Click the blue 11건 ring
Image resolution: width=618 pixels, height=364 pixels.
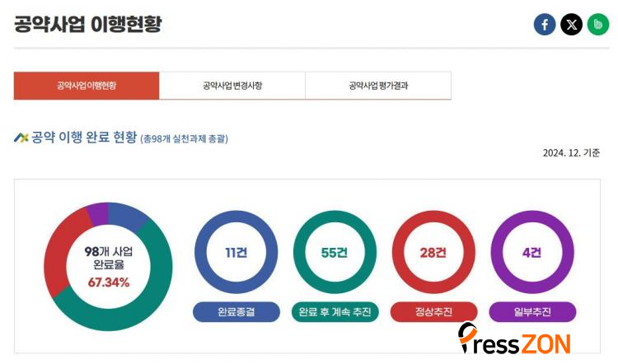tap(236, 252)
